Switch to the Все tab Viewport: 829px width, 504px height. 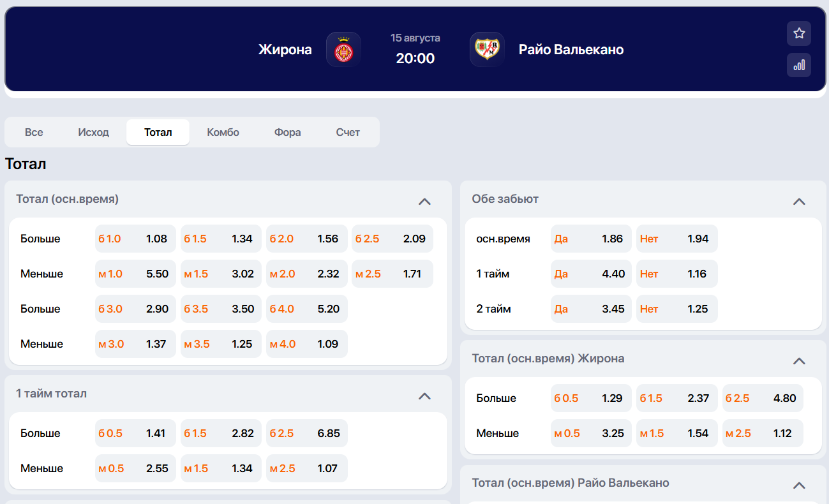pyautogui.click(x=34, y=132)
